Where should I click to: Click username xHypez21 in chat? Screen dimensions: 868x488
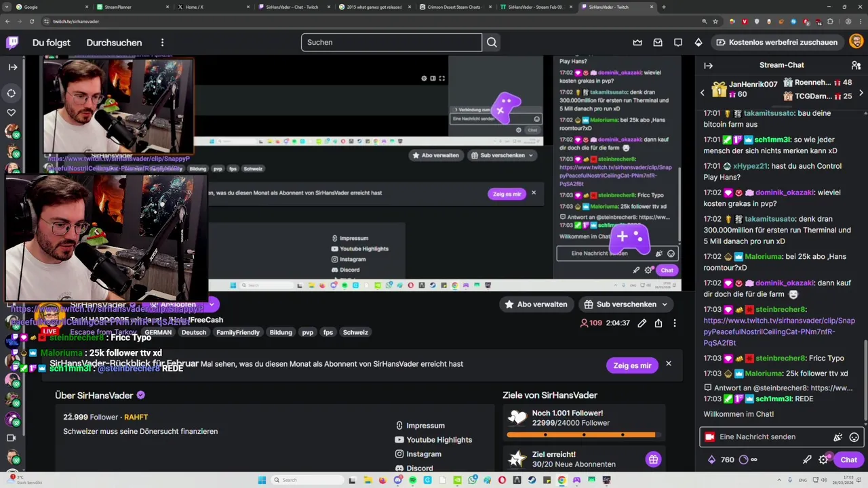coord(750,166)
